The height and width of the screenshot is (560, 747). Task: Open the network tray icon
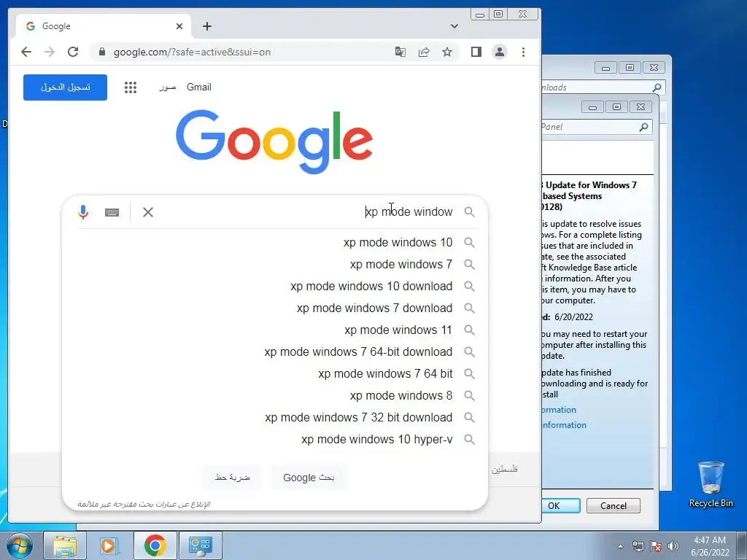tap(638, 547)
